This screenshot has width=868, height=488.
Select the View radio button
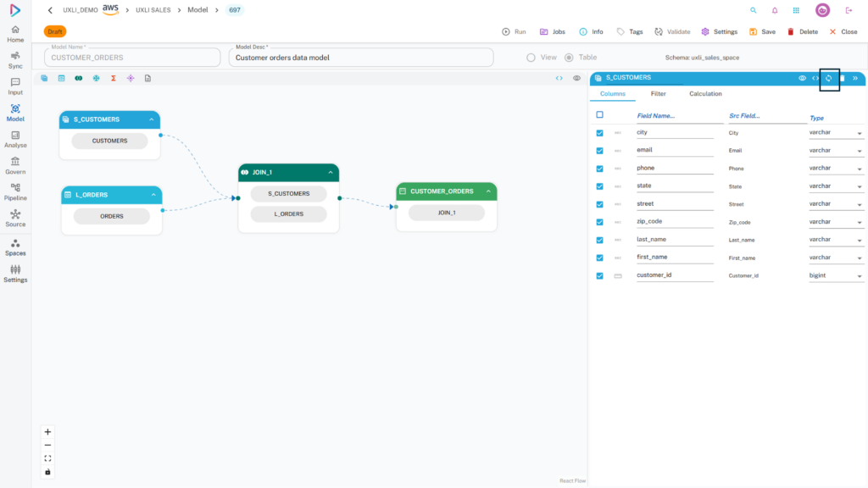(x=531, y=58)
